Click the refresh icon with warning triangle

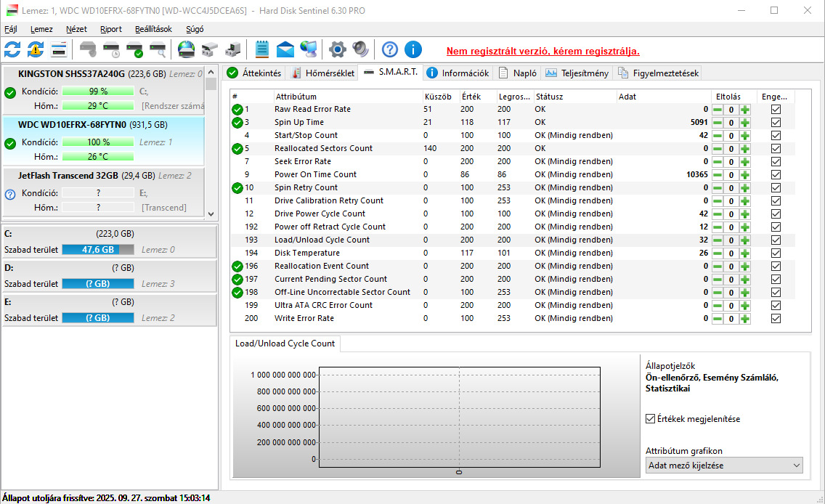point(36,49)
